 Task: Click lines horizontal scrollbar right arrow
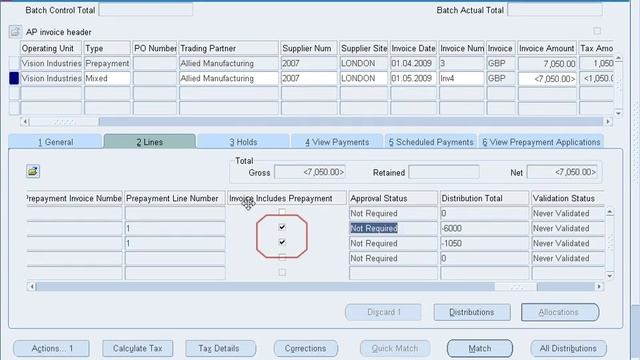599,287
